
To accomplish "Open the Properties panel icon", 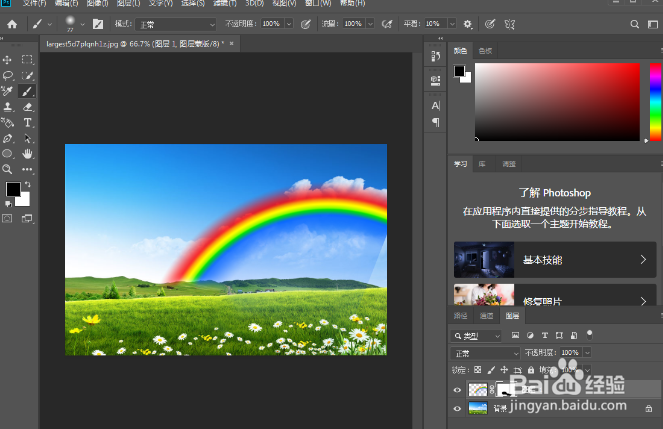I will [436, 80].
